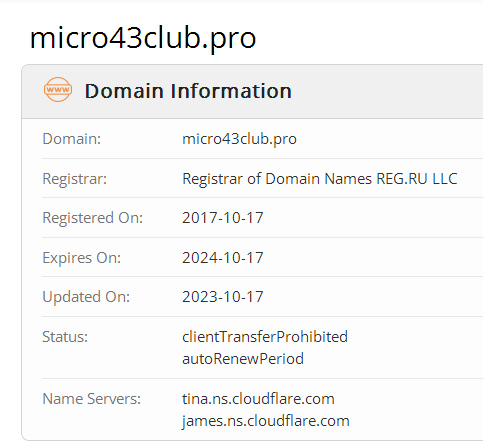This screenshot has height=446, width=483.
Task: Click the domain value micro43club.pro
Action: (x=239, y=139)
